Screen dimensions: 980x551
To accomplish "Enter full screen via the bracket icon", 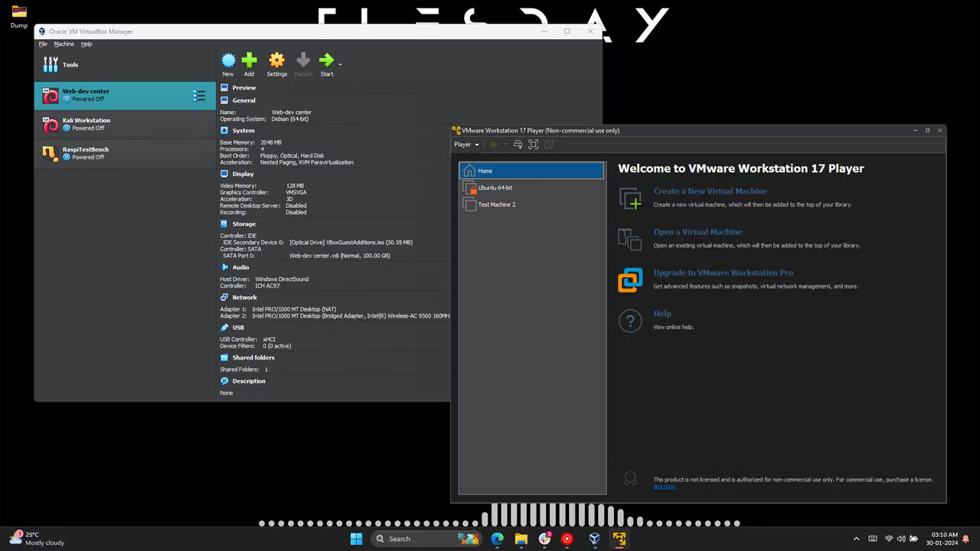I will 534,145.
